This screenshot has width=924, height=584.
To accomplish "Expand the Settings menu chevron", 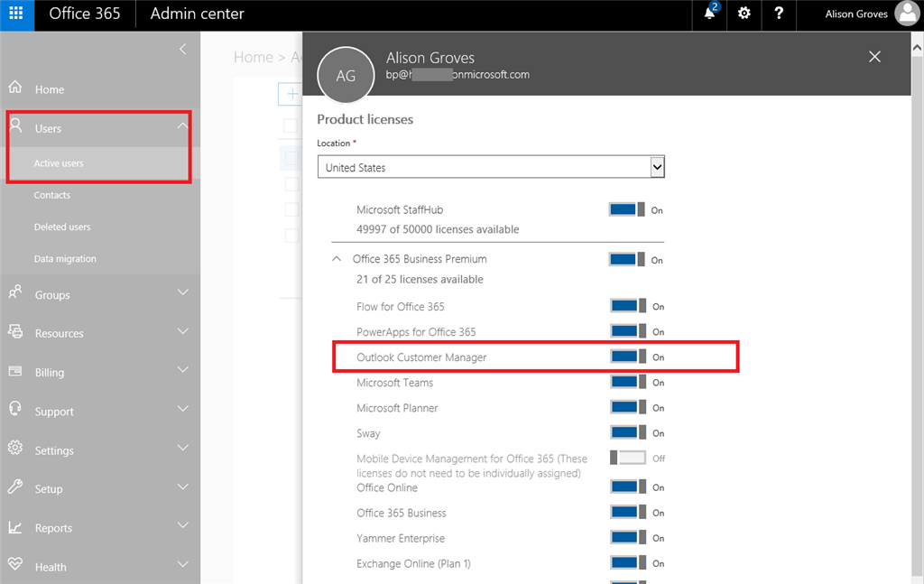I will pyautogui.click(x=182, y=448).
